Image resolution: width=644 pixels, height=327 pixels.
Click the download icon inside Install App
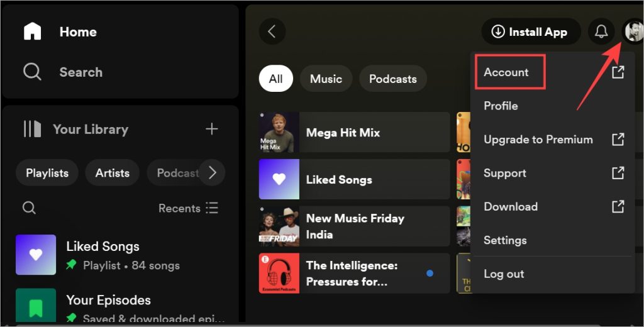[x=498, y=31]
